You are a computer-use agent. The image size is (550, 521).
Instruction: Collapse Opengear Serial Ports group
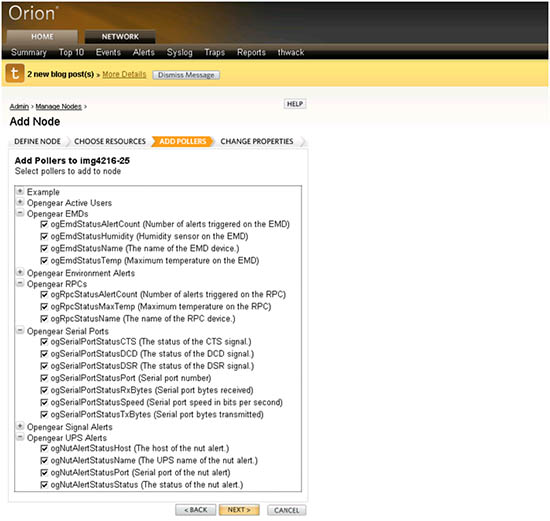(x=20, y=330)
